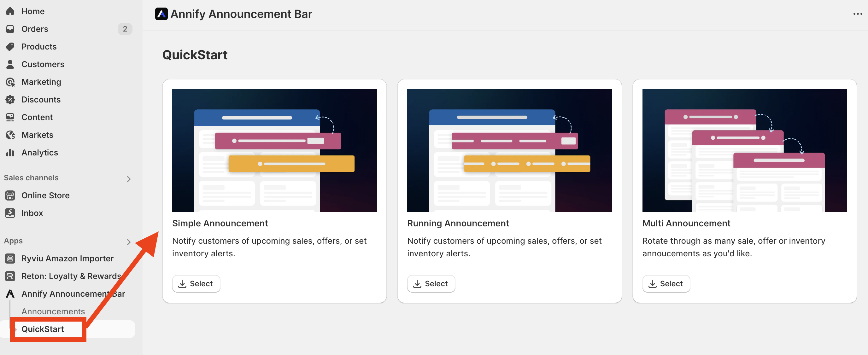Click the Apps section heading

pos(13,241)
